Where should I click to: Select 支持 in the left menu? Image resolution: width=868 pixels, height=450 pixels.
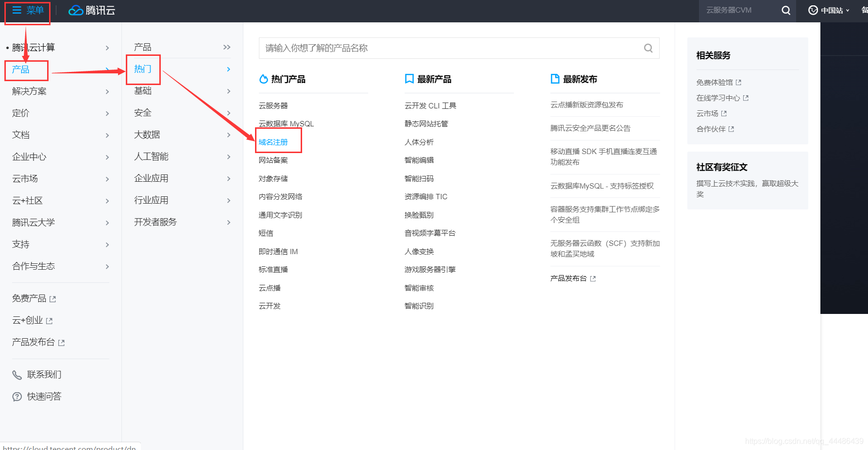[21, 244]
